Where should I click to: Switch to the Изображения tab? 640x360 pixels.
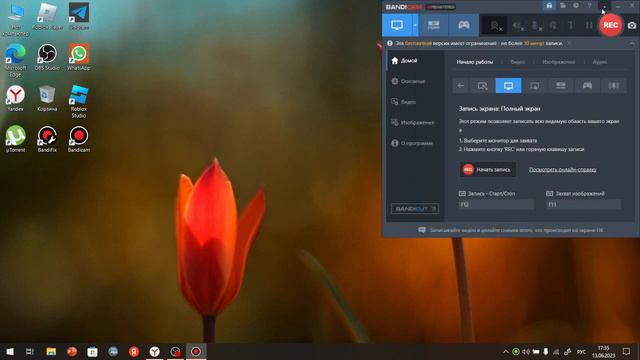click(559, 62)
